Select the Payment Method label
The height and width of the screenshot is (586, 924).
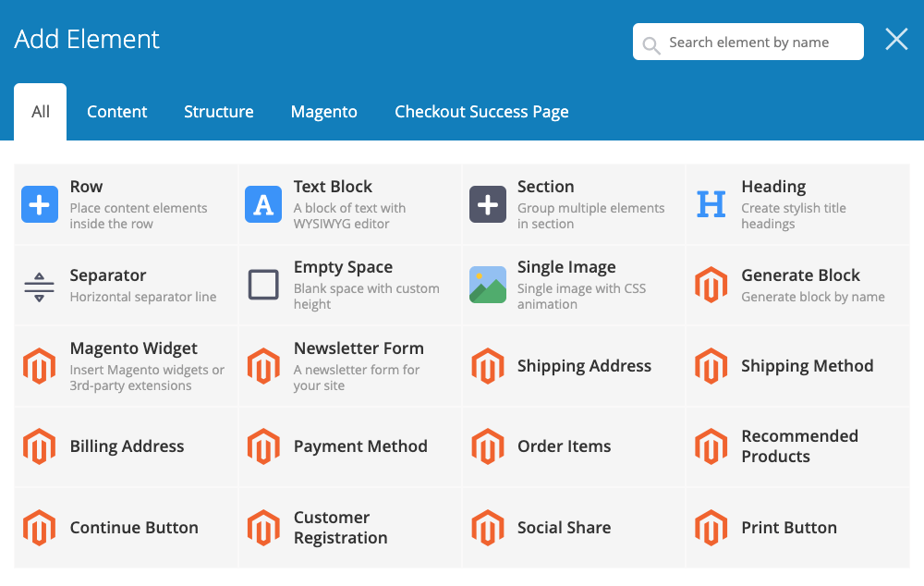360,446
